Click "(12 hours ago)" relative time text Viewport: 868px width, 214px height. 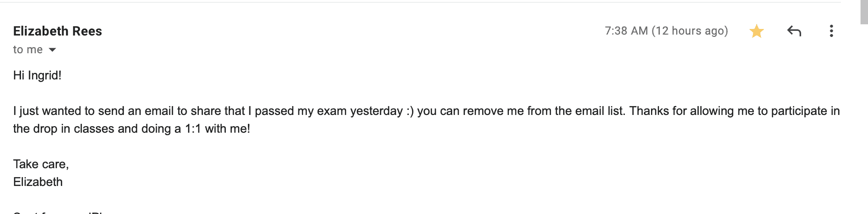point(690,31)
